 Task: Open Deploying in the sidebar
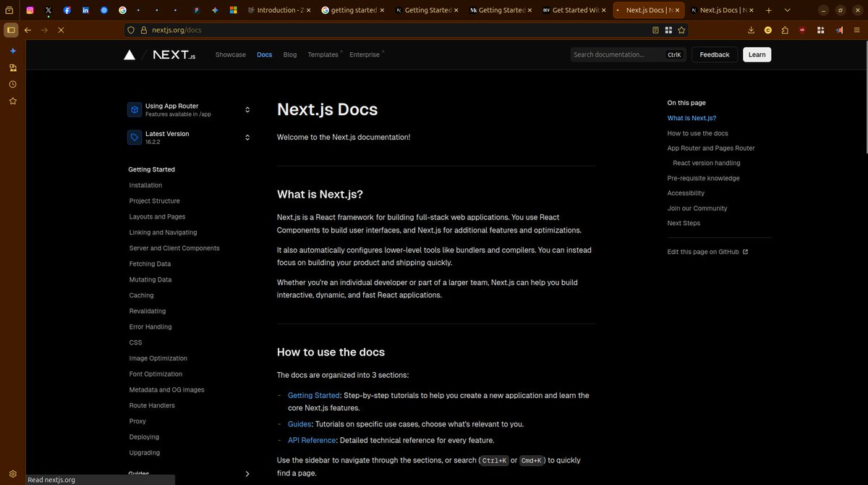(145, 437)
